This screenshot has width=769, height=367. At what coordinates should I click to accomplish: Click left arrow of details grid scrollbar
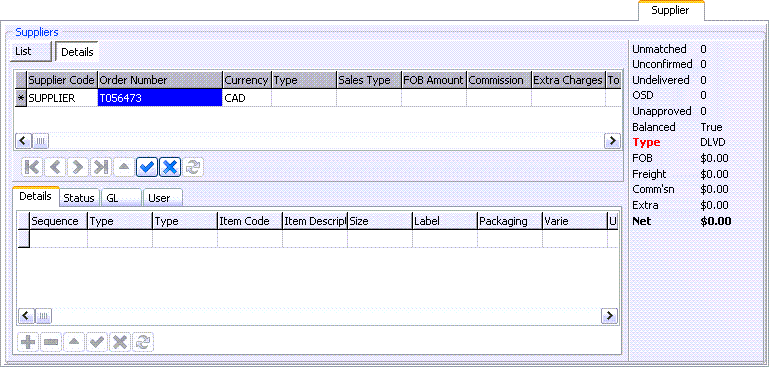[x=26, y=315]
